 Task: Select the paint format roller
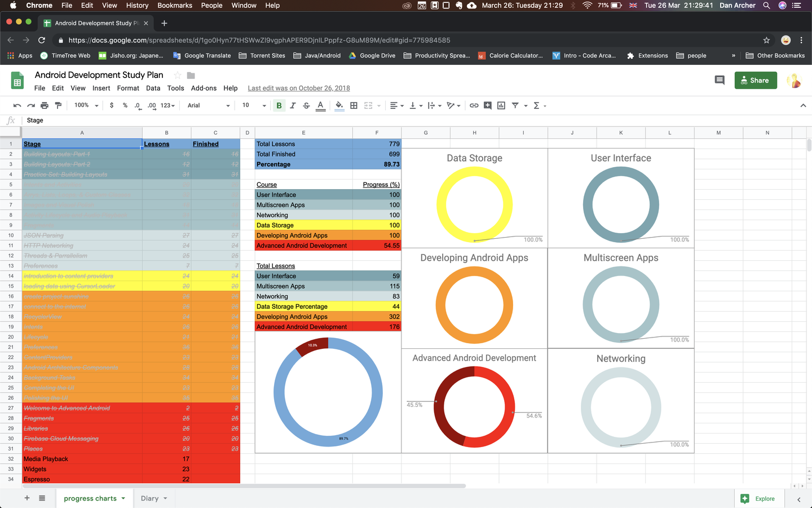coord(58,106)
